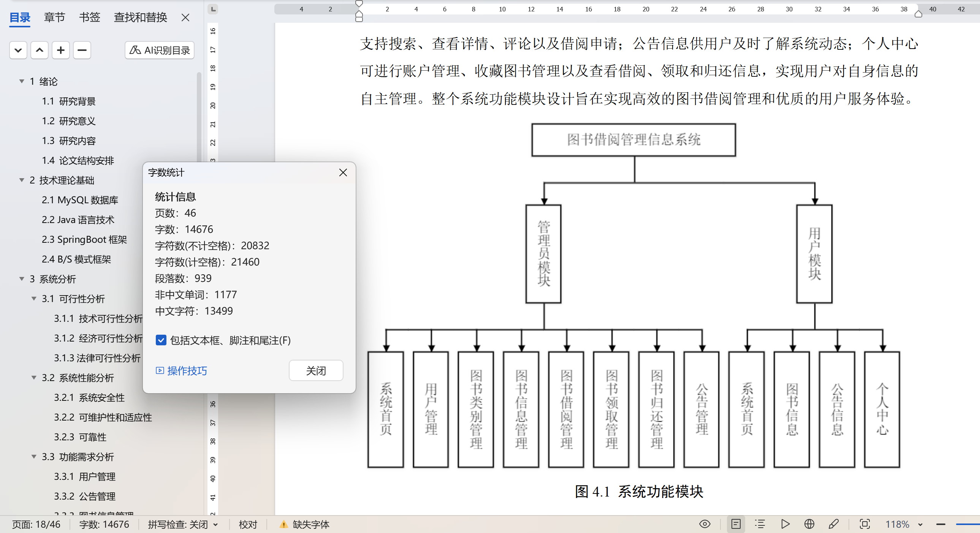Click the full screen fit icon
Image resolution: width=980 pixels, height=533 pixels.
tap(864, 524)
